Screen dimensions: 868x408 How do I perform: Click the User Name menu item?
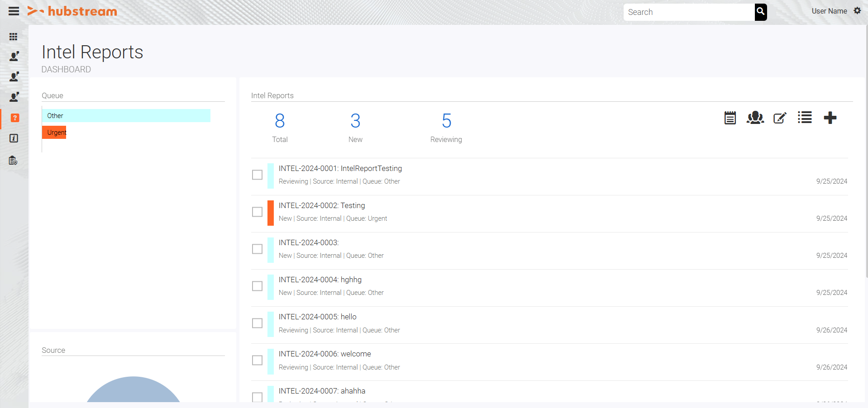pyautogui.click(x=829, y=11)
